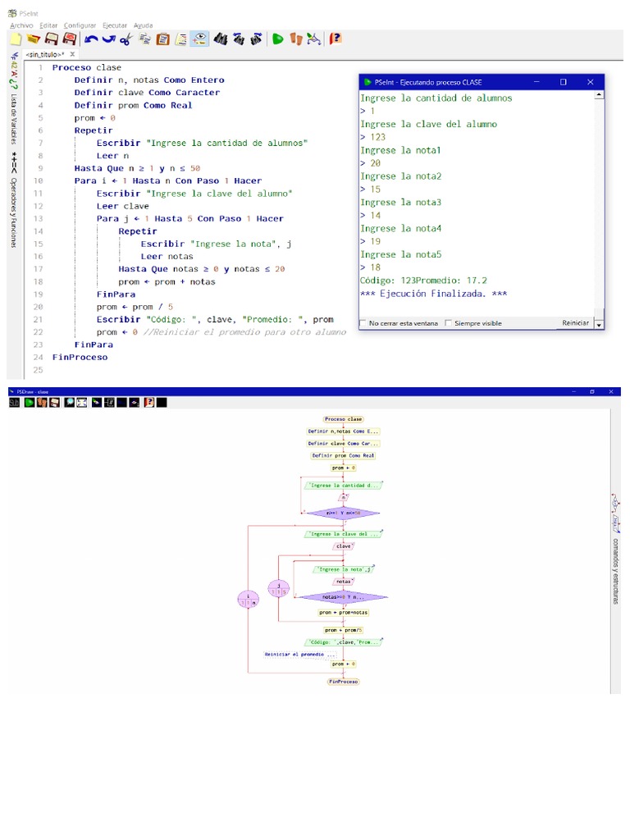The width and height of the screenshot is (630, 840).
Task: Close the sin_titulo tab
Action: pyautogui.click(x=72, y=54)
